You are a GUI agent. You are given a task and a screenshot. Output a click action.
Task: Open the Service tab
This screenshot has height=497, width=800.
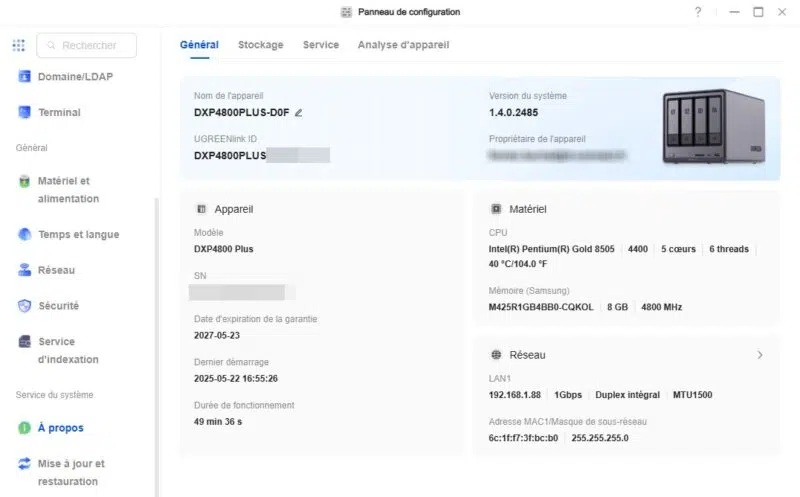(x=321, y=45)
